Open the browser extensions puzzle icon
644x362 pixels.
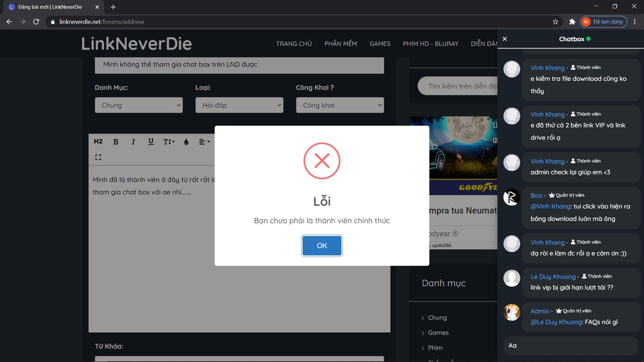click(x=572, y=22)
